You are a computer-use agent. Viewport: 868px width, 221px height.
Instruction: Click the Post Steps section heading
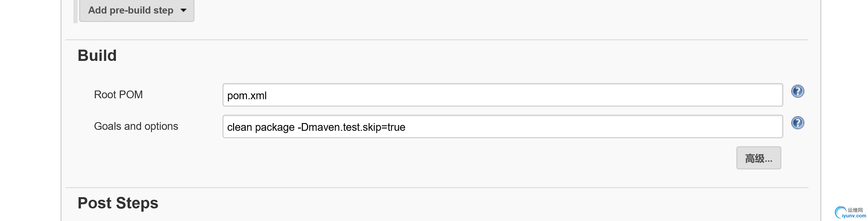pyautogui.click(x=118, y=203)
